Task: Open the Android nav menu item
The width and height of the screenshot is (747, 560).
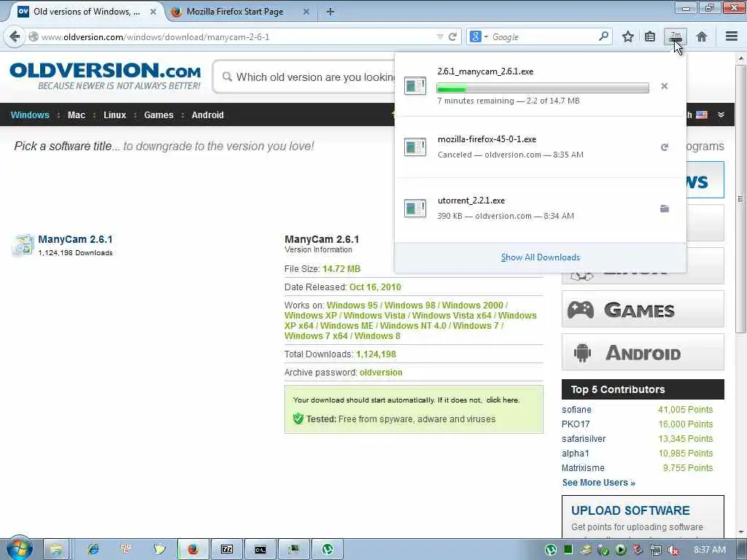Action: coord(208,114)
